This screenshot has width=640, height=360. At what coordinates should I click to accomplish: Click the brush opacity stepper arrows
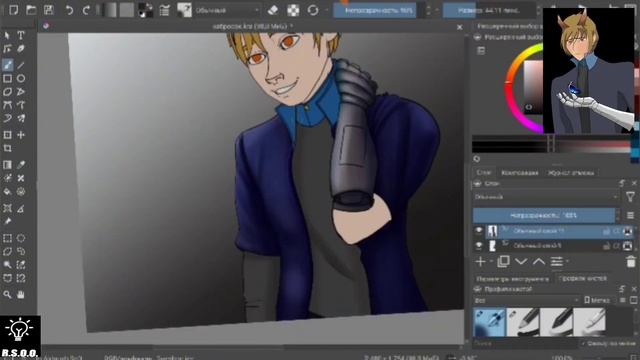[x=428, y=10]
